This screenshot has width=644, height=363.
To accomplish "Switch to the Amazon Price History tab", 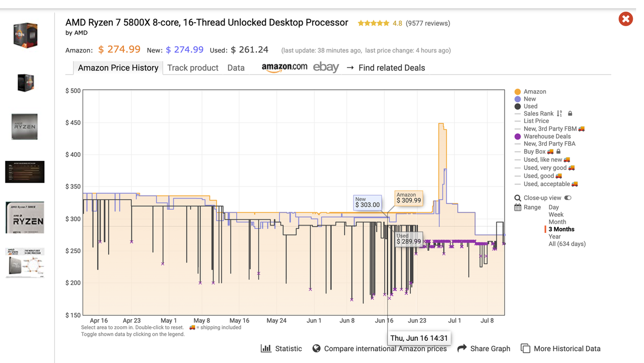I will [x=118, y=68].
